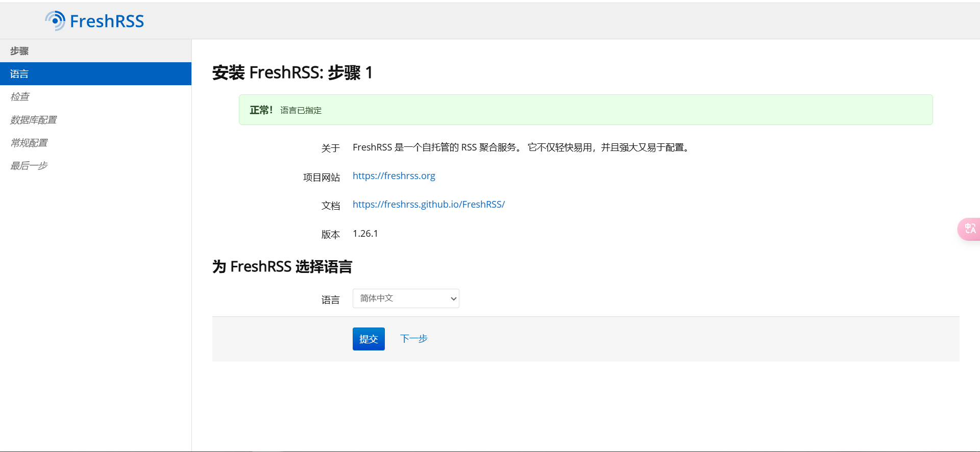Click the blue 提交 button
The image size is (980, 452).
369,339
